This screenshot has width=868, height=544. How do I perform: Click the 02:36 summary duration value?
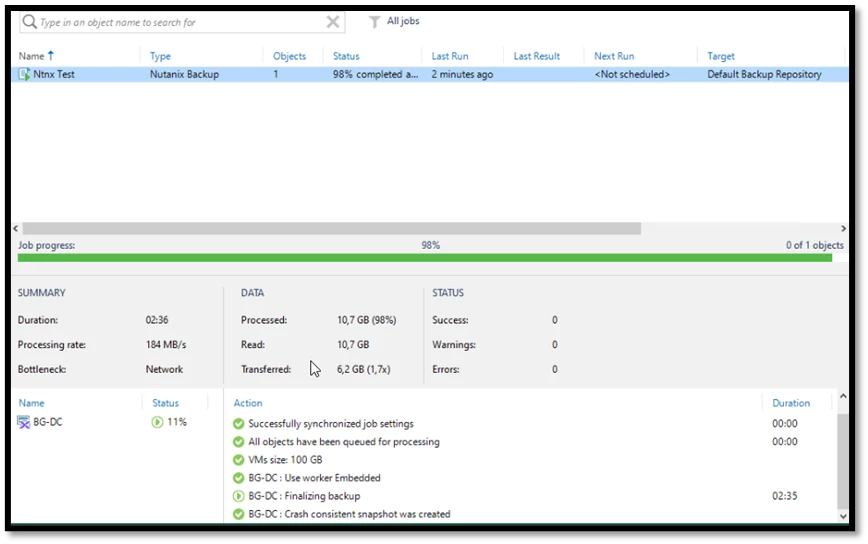pos(157,320)
